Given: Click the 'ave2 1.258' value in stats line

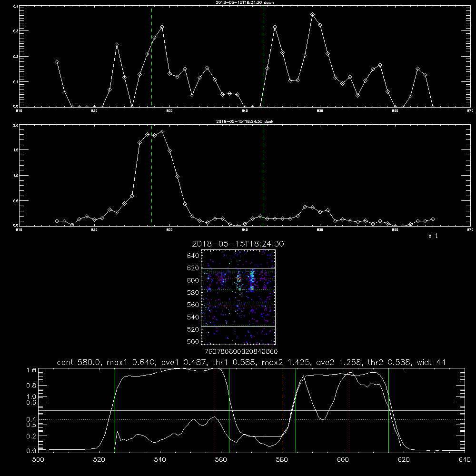Looking at the screenshot, I should click(338, 362).
